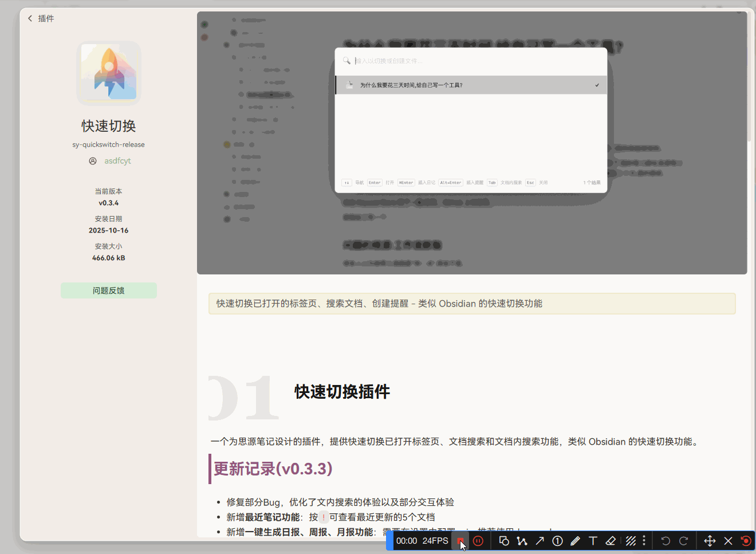Navigate back to the 插件 list
The width and height of the screenshot is (756, 554).
(x=40, y=18)
